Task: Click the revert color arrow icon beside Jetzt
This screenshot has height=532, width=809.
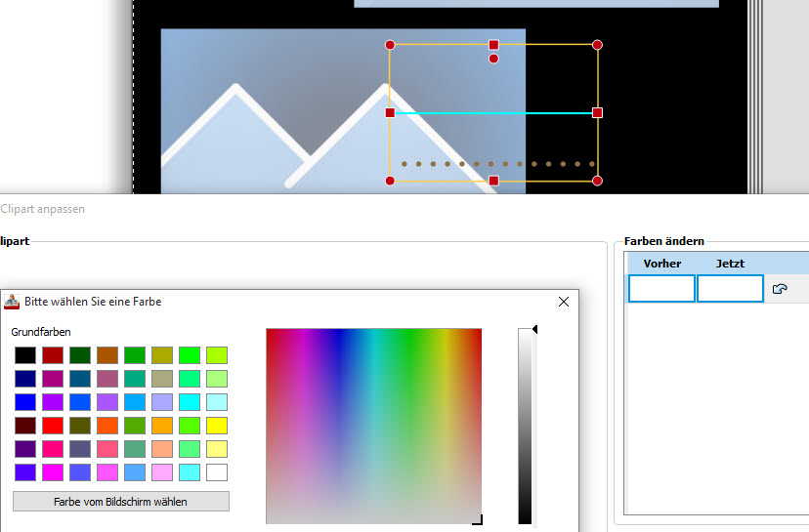Action: 780,289
